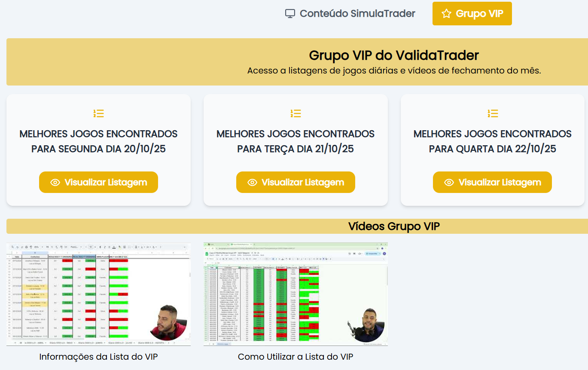Click the Como Utilizar a Lista do VIP title

(x=296, y=357)
